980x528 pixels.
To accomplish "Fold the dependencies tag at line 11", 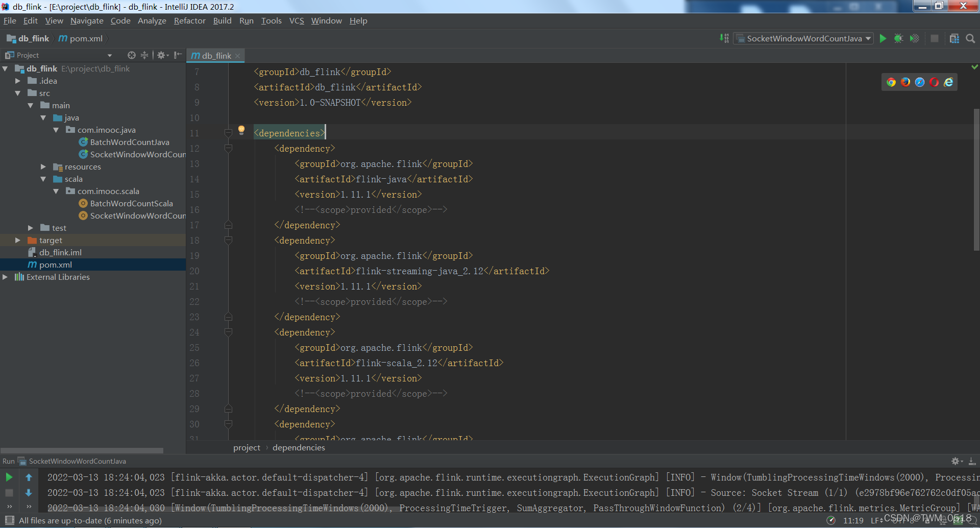I will pyautogui.click(x=228, y=133).
